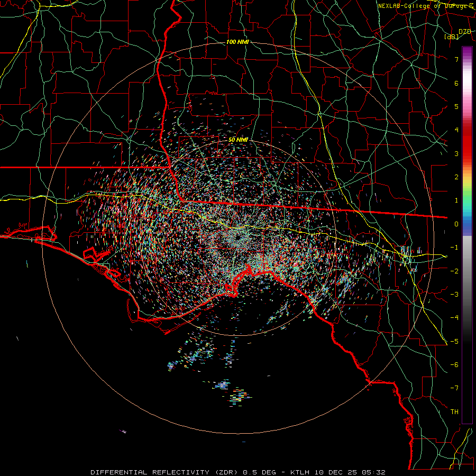Click the TH threshold label on scale
The height and width of the screenshot is (476, 476).
(454, 412)
